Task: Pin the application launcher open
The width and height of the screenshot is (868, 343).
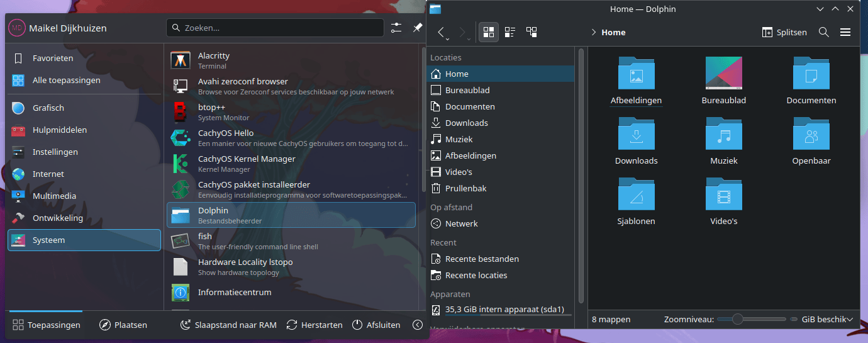Action: (x=418, y=28)
